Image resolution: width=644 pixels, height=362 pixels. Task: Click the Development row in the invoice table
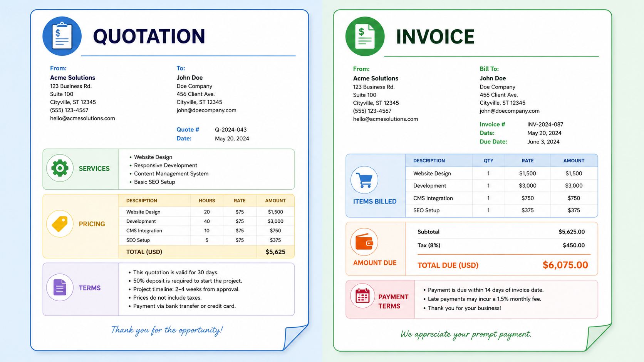(x=501, y=185)
